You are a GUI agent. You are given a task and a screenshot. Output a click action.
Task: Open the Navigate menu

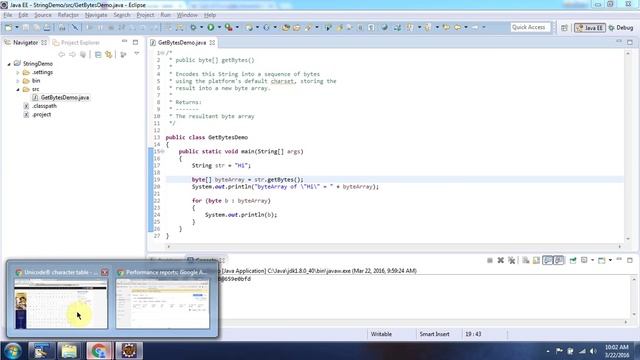pyautogui.click(x=96, y=15)
